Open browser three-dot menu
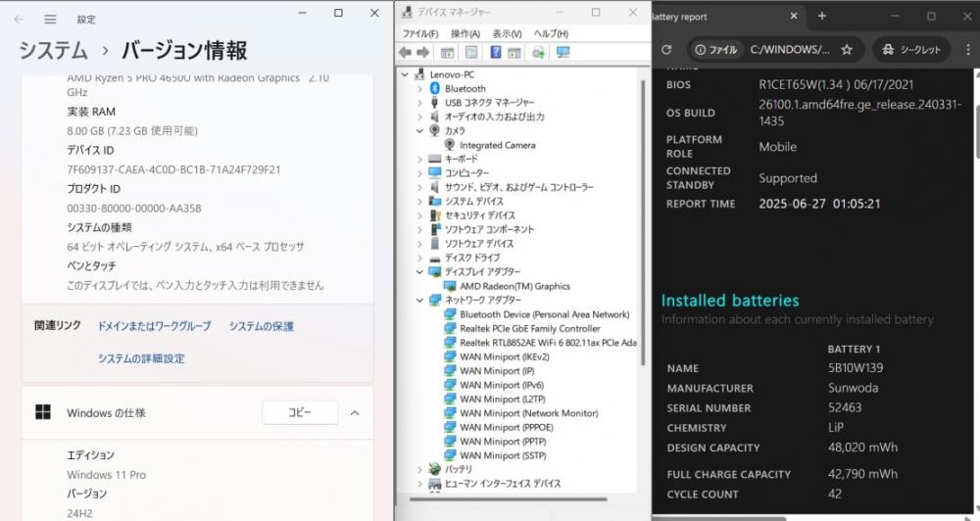This screenshot has width=980, height=521. 968,49
